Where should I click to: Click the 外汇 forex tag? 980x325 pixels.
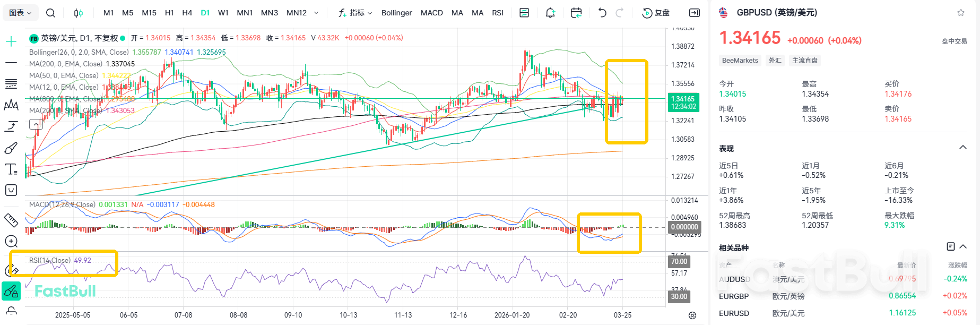coord(775,61)
